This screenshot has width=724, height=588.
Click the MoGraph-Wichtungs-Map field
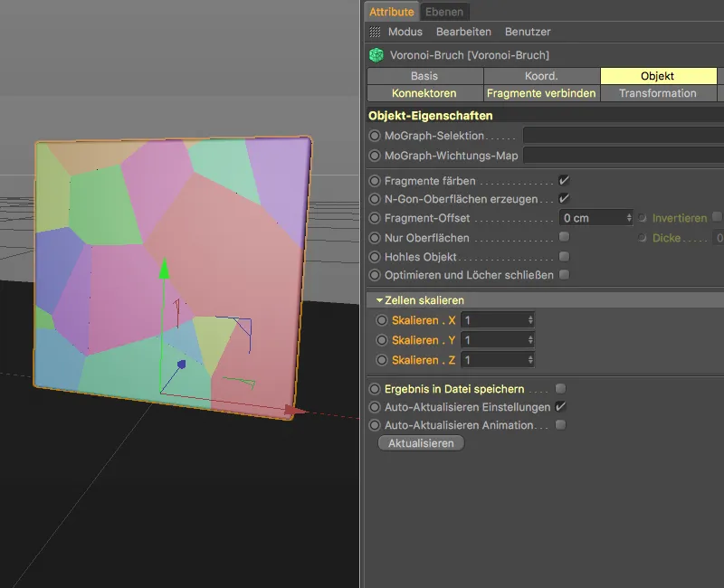point(624,156)
